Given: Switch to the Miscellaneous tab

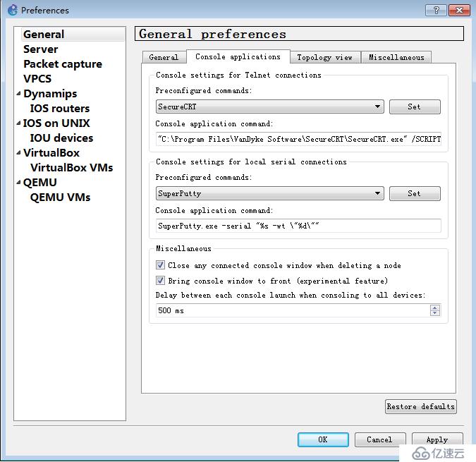Looking at the screenshot, I should click(x=396, y=57).
